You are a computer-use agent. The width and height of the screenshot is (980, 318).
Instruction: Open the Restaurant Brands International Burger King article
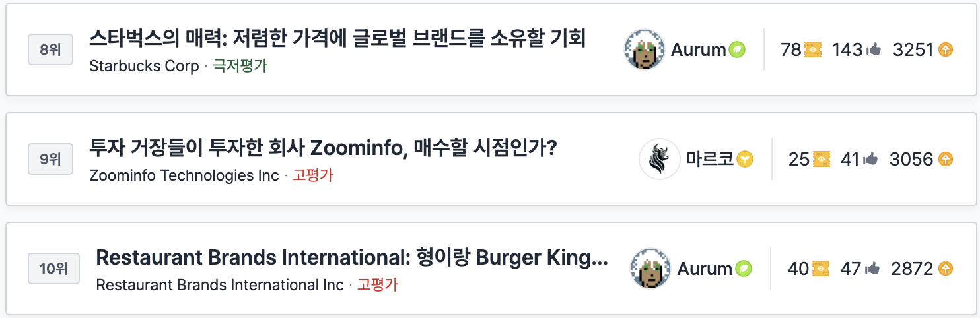coord(351,257)
